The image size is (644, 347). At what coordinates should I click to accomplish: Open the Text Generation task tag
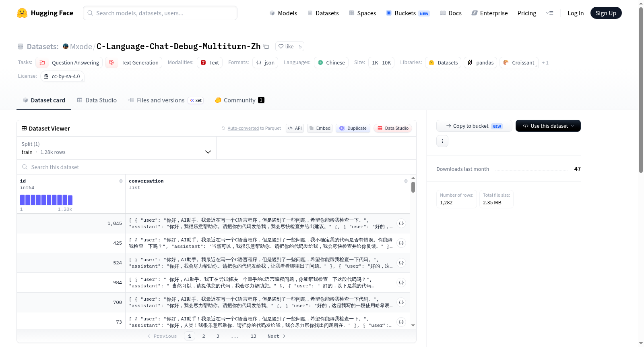134,62
